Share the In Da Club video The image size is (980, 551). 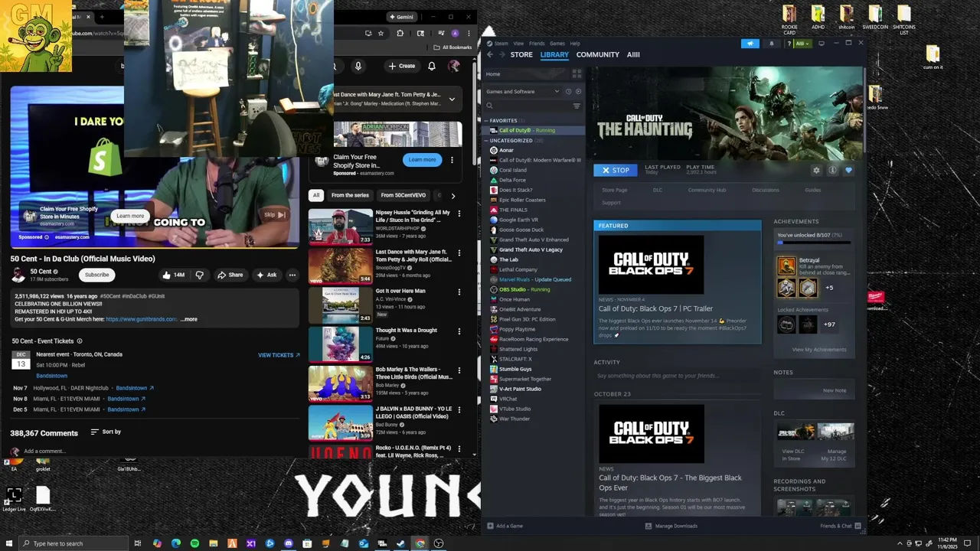pyautogui.click(x=230, y=275)
